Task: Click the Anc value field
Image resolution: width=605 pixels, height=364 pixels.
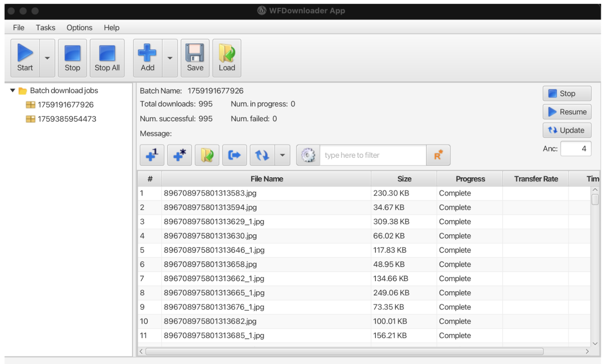Action: pos(575,148)
